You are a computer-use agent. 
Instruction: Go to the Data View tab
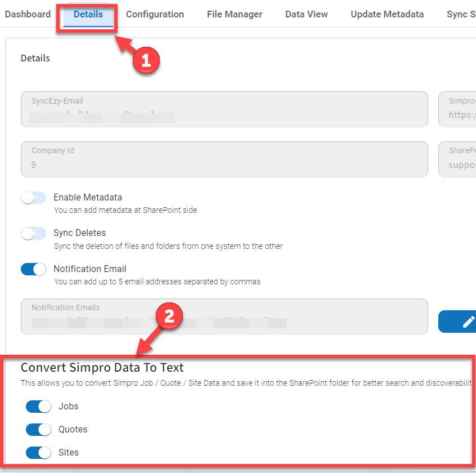point(306,14)
